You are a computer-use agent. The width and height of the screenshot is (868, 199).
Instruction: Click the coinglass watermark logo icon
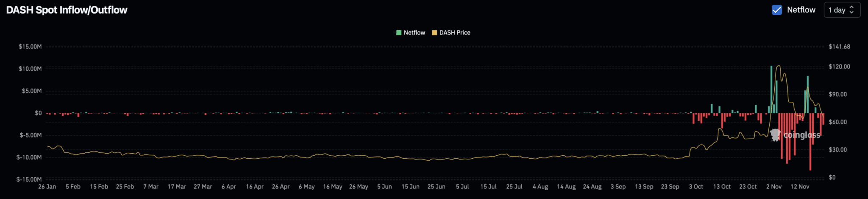coord(775,135)
